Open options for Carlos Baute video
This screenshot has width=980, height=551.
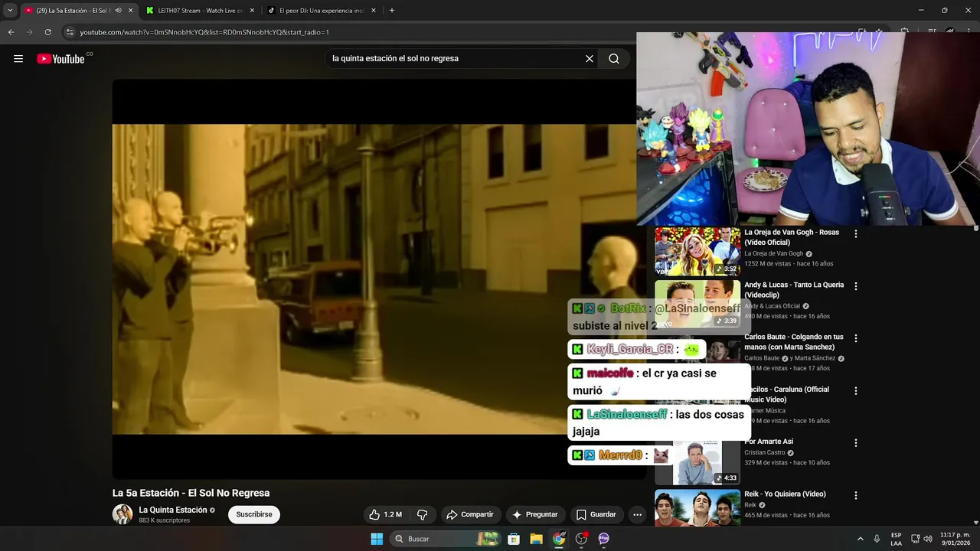(856, 338)
